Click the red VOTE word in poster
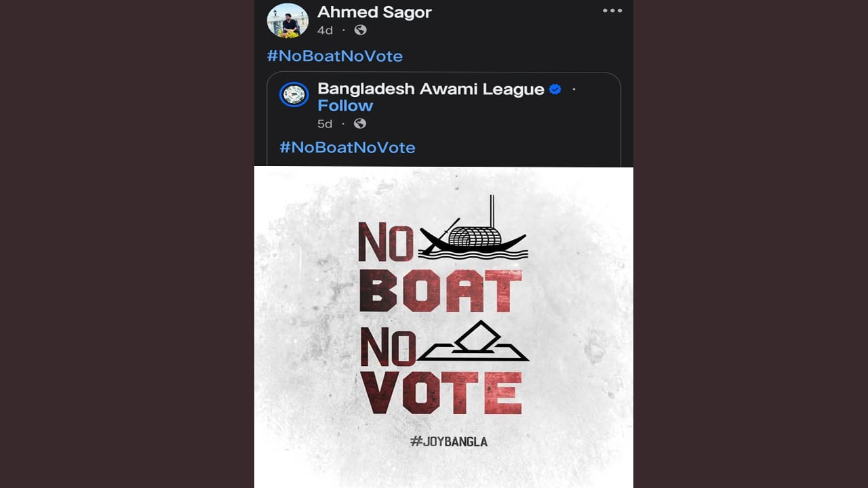This screenshot has height=488, width=868. click(x=441, y=393)
